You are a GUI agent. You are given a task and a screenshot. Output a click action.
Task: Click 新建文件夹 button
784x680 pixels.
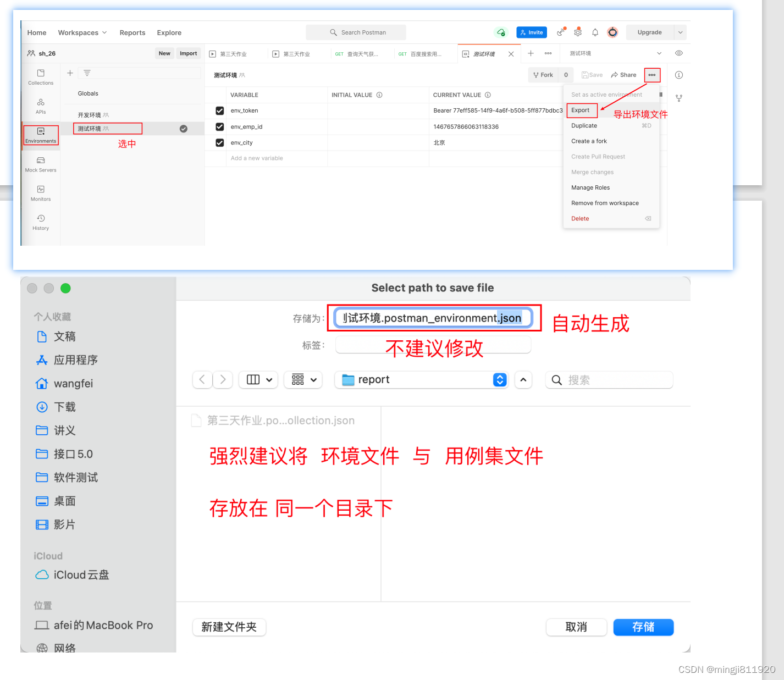229,627
